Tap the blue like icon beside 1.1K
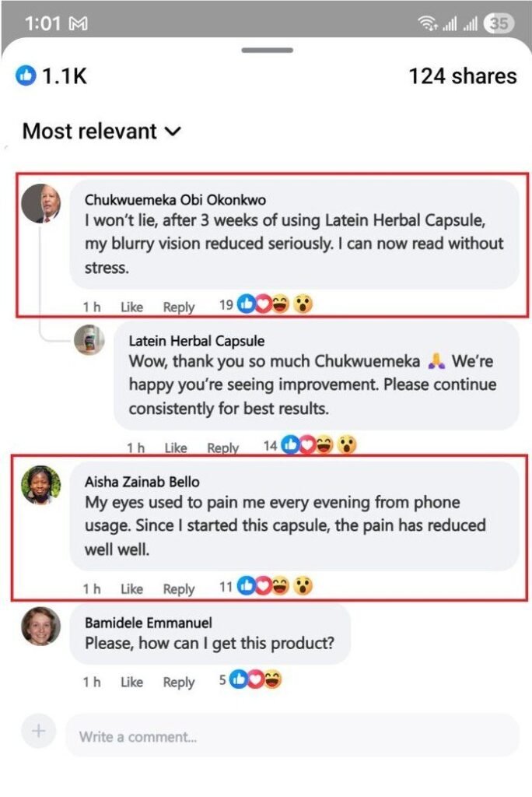 (26, 75)
